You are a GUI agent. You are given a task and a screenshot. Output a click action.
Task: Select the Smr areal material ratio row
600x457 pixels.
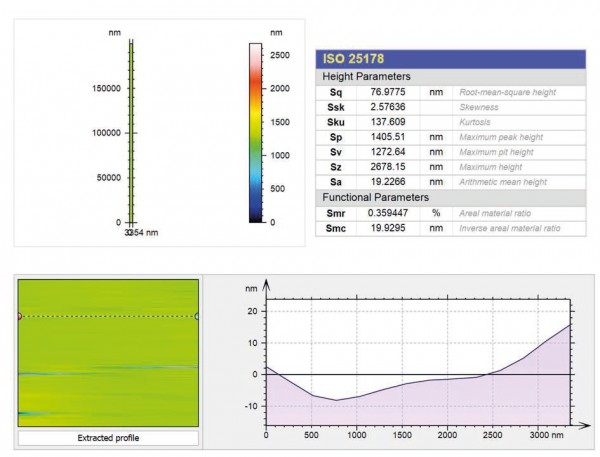click(x=451, y=214)
